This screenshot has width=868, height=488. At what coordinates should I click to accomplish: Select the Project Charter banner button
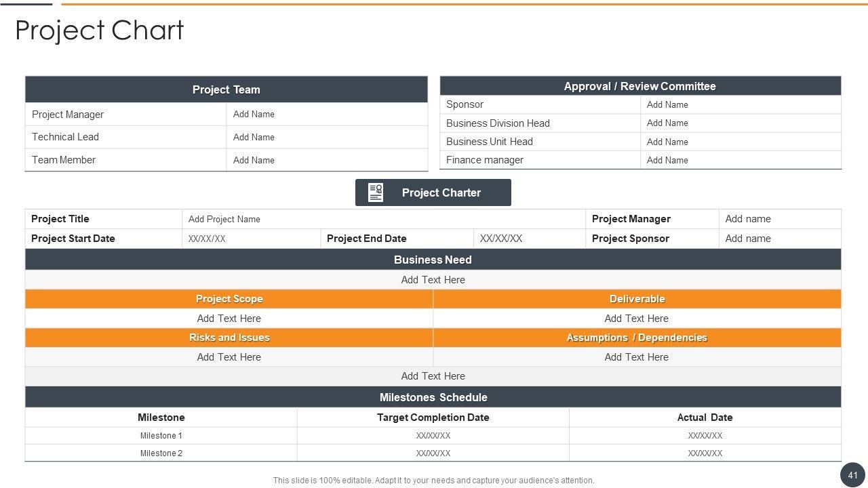441,192
